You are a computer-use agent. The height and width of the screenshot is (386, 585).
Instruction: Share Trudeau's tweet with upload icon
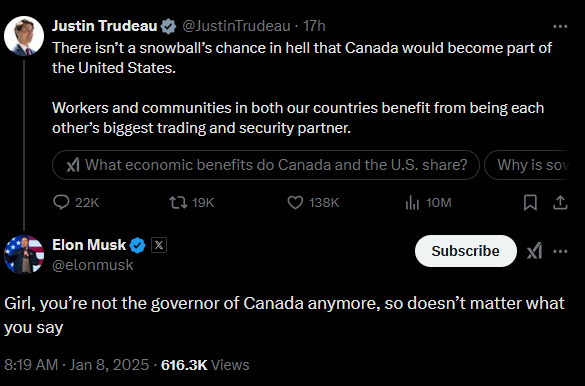(x=560, y=203)
